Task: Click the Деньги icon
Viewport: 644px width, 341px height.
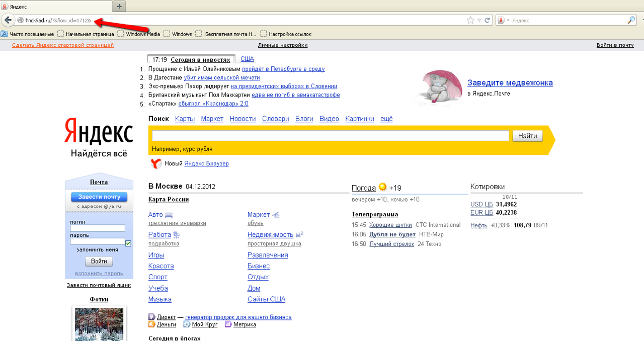Action: click(x=151, y=324)
